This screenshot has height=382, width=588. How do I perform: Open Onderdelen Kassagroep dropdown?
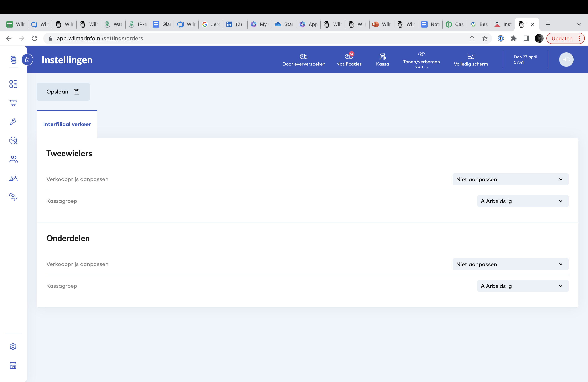pyautogui.click(x=523, y=286)
